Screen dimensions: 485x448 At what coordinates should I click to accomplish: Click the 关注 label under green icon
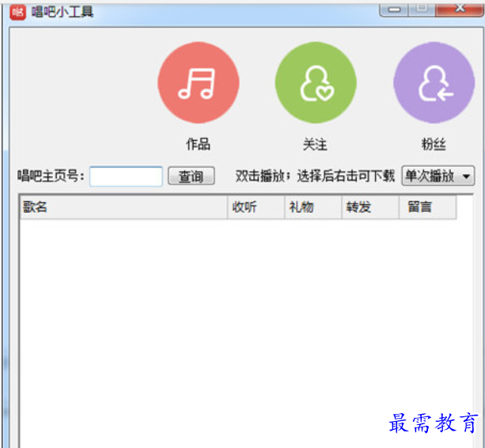pyautogui.click(x=315, y=145)
